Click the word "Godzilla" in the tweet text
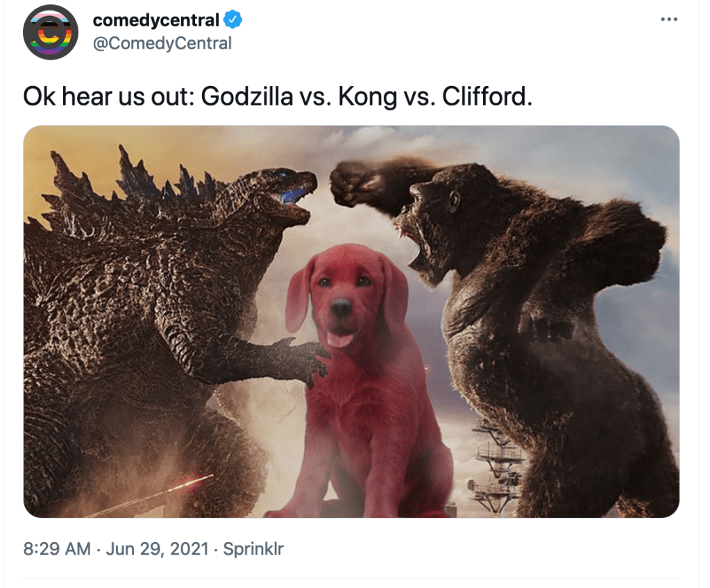 247,96
